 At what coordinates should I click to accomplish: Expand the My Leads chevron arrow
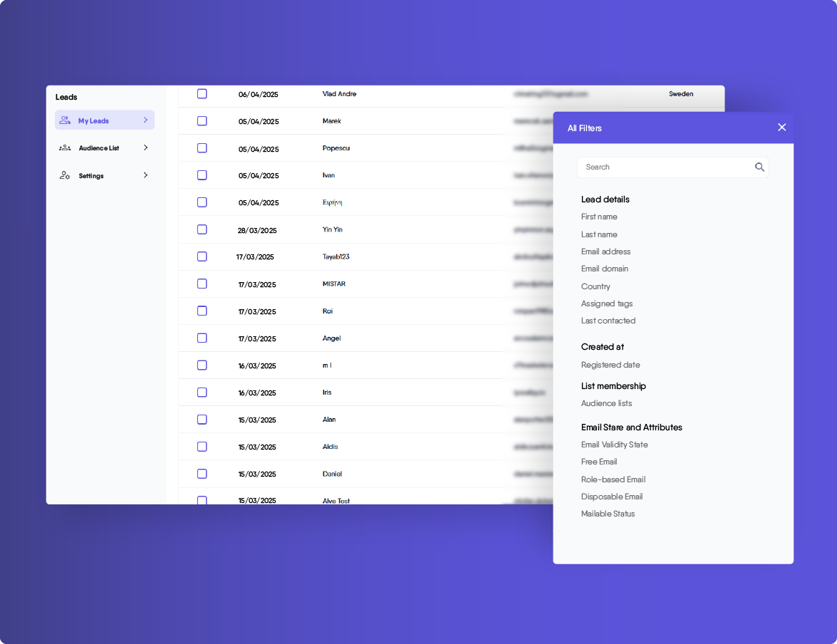tap(145, 120)
